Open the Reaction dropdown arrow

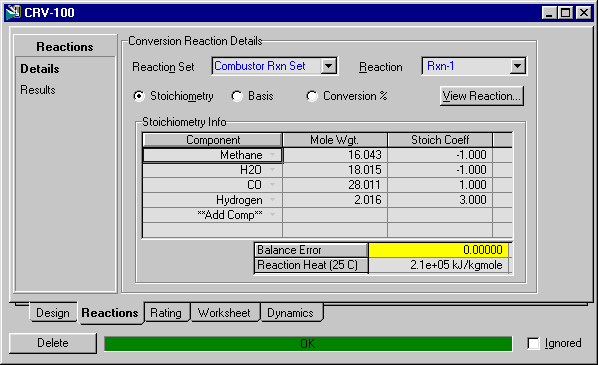(517, 66)
